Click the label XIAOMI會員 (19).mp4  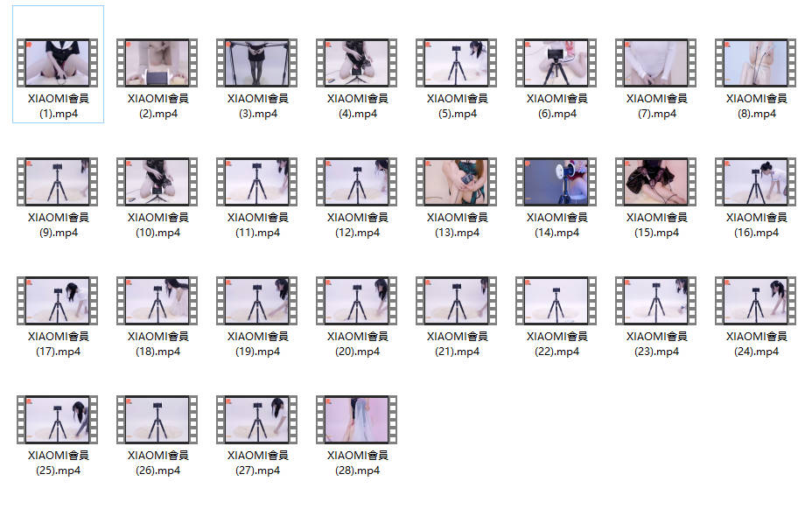(x=257, y=345)
